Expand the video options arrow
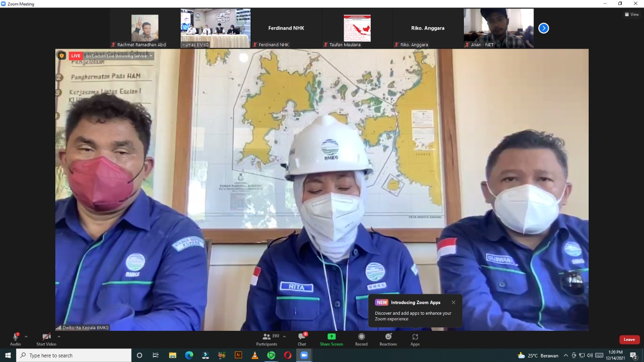The image size is (644, 362). point(59,337)
